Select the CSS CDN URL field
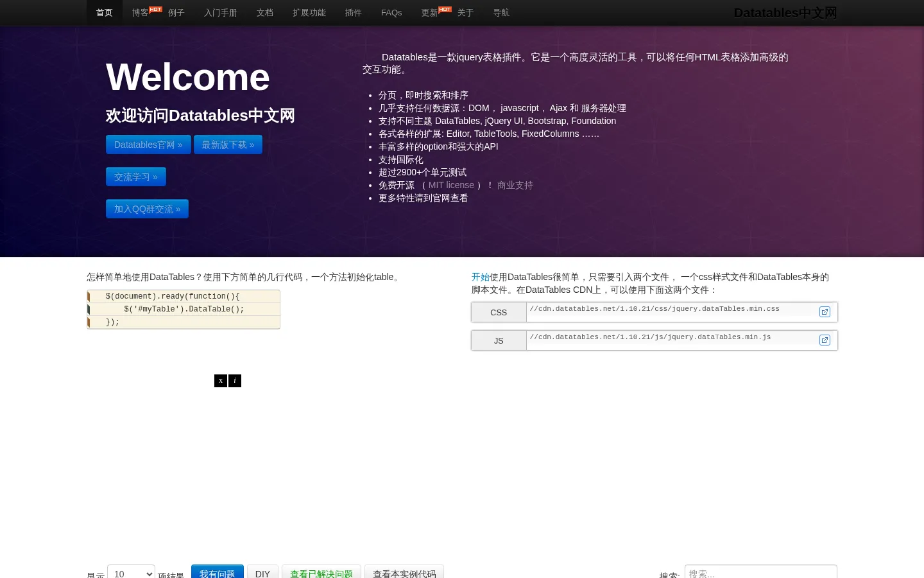Image resolution: width=924 pixels, height=578 pixels. (x=671, y=312)
